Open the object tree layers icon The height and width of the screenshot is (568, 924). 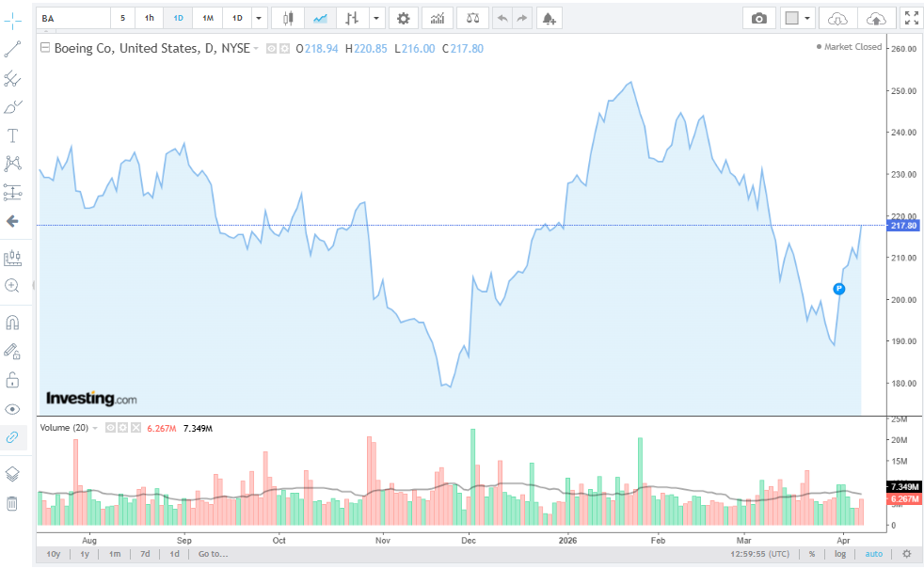coord(12,474)
